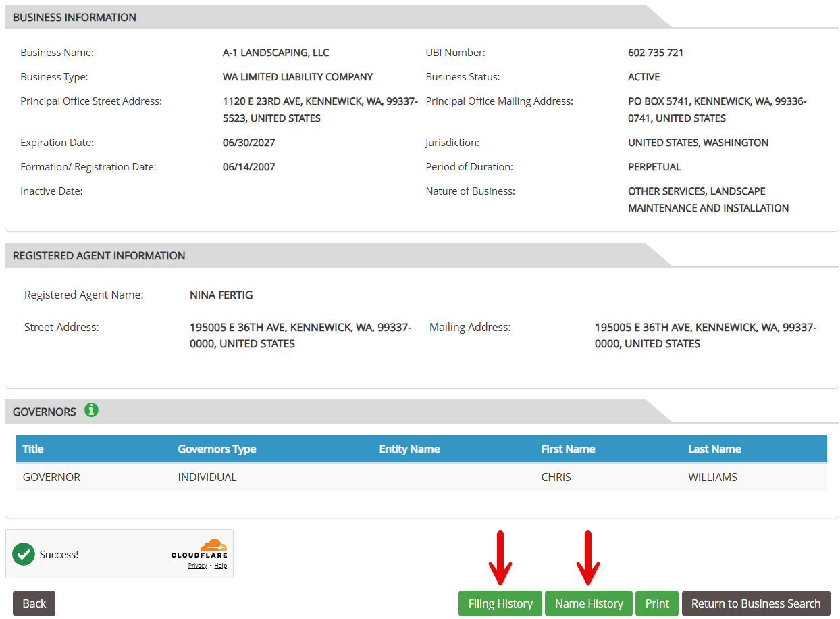840x619 pixels.
Task: Select the business name A-1 LANDSCAPING, LLC
Action: click(x=275, y=53)
